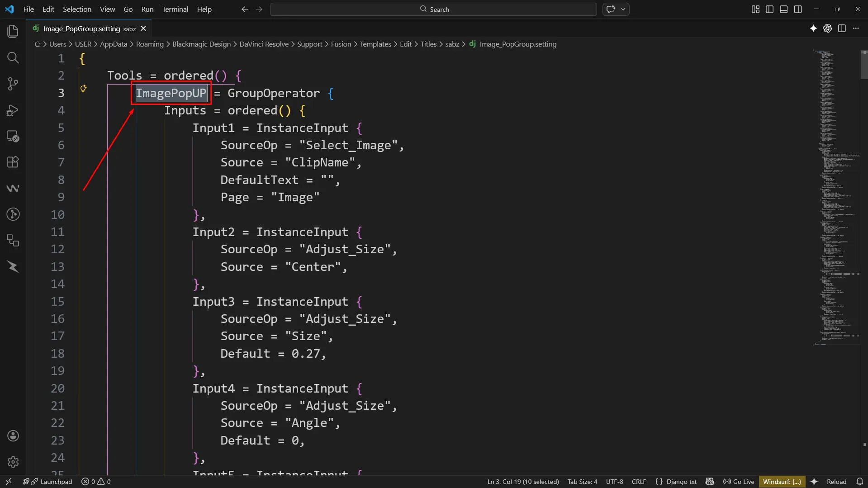
Task: Open the Manage gear settings icon
Action: click(13, 462)
